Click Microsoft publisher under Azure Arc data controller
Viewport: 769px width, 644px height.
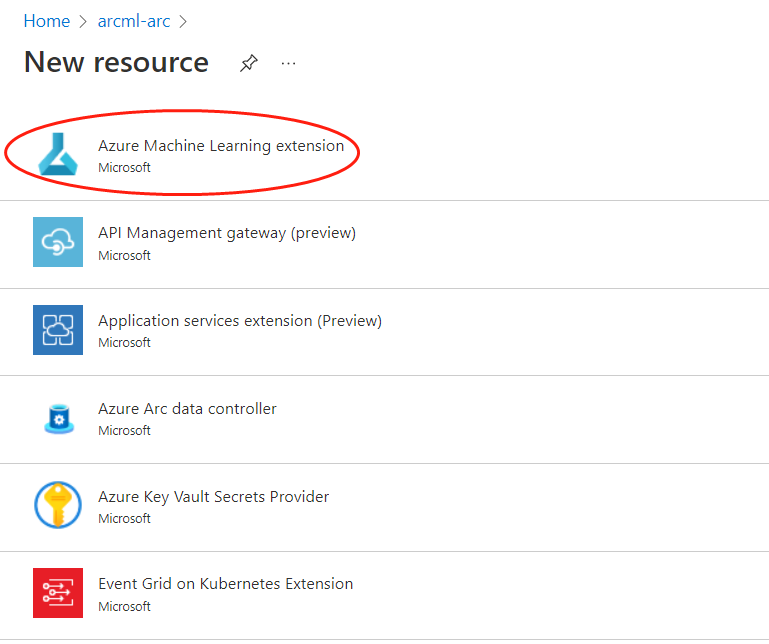[124, 431]
